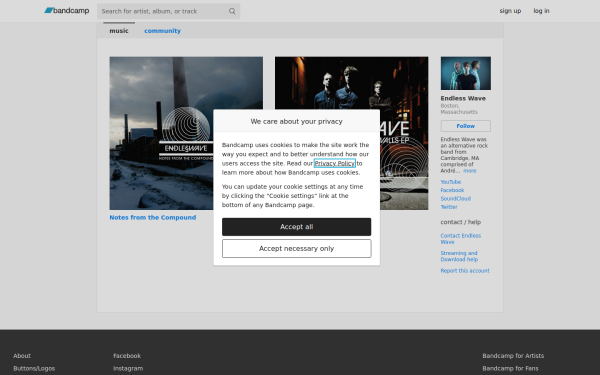
Task: Click the "We care about your privacy" heading
Action: click(x=296, y=121)
